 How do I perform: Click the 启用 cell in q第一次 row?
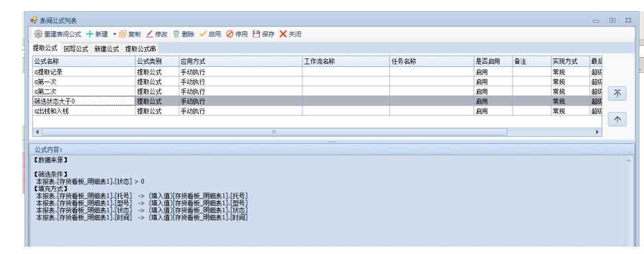(x=493, y=82)
